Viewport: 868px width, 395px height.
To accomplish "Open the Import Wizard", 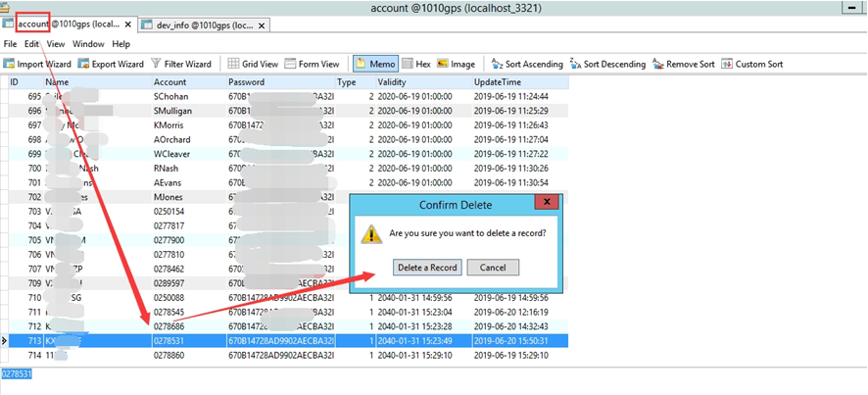I will click(37, 64).
